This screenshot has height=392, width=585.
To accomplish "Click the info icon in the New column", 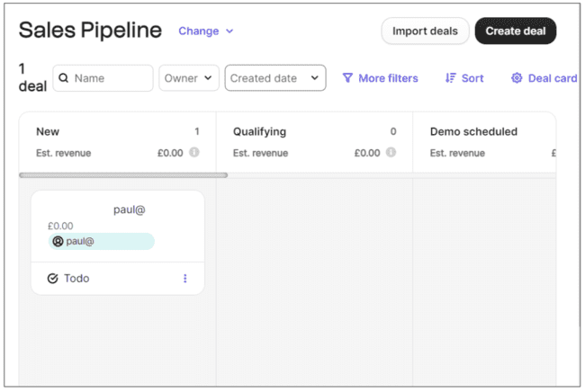I will click(x=193, y=153).
